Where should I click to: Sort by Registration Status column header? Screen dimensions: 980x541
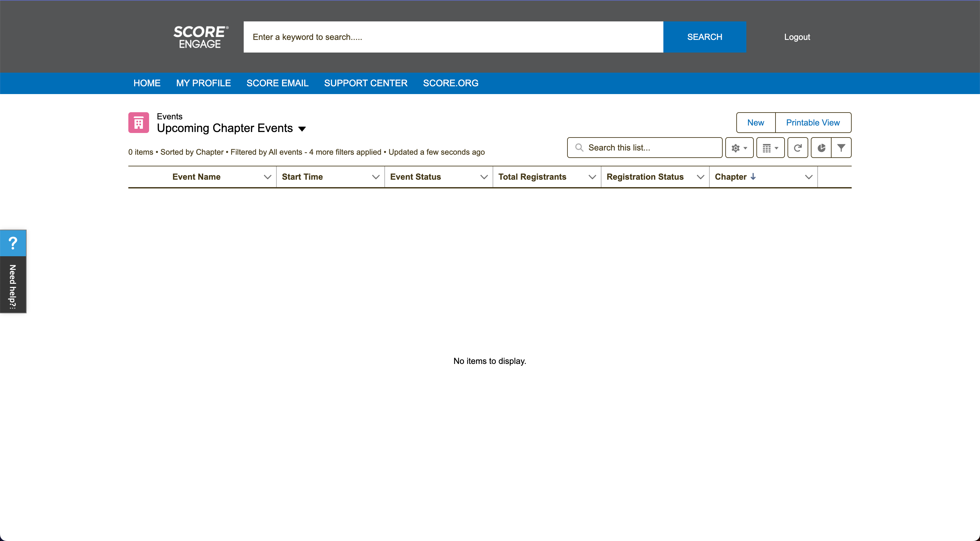pyautogui.click(x=645, y=177)
